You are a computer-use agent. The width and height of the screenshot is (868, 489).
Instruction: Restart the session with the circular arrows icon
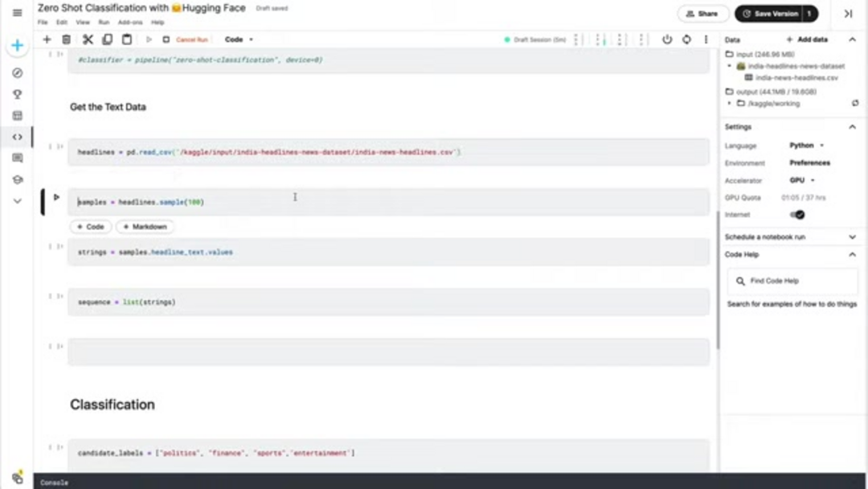coord(686,39)
